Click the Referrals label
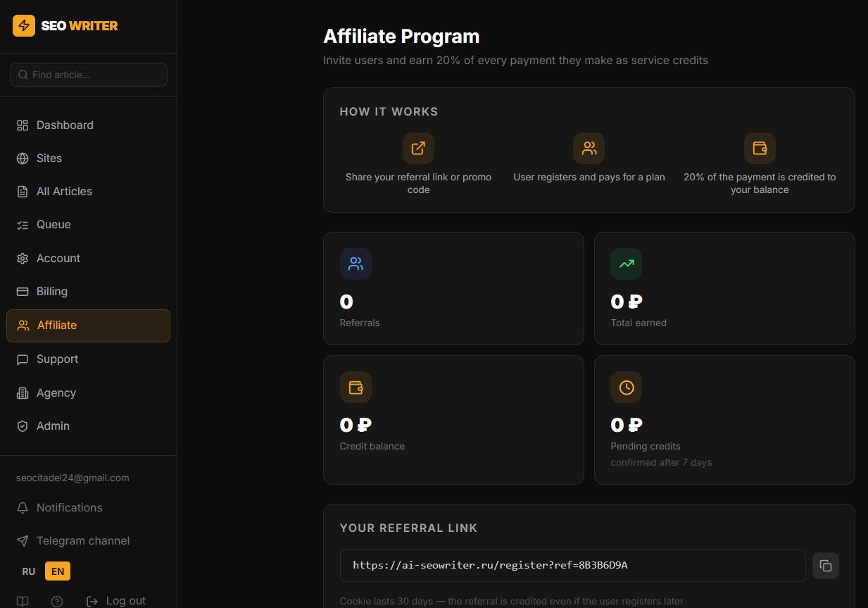868x608 pixels. coord(360,323)
